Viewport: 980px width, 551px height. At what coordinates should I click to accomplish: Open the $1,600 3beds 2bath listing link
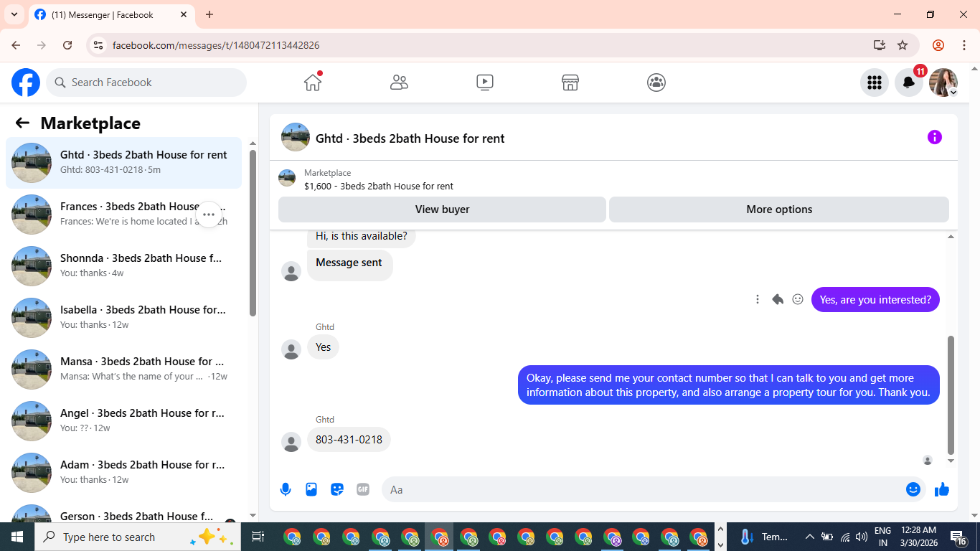[379, 186]
